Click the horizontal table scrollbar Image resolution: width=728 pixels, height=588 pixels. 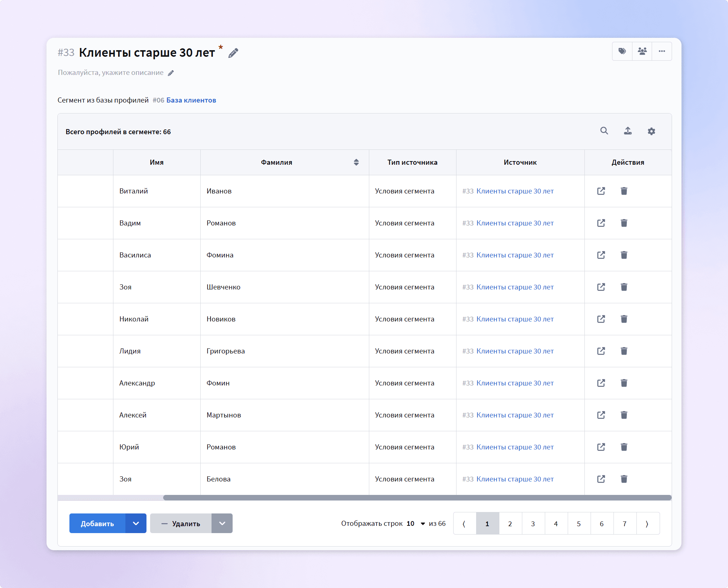(x=417, y=497)
